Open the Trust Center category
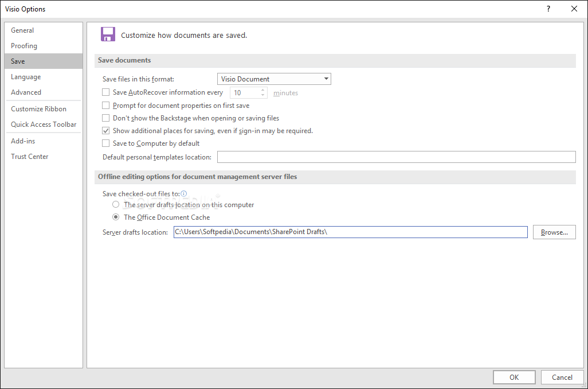 pos(30,157)
